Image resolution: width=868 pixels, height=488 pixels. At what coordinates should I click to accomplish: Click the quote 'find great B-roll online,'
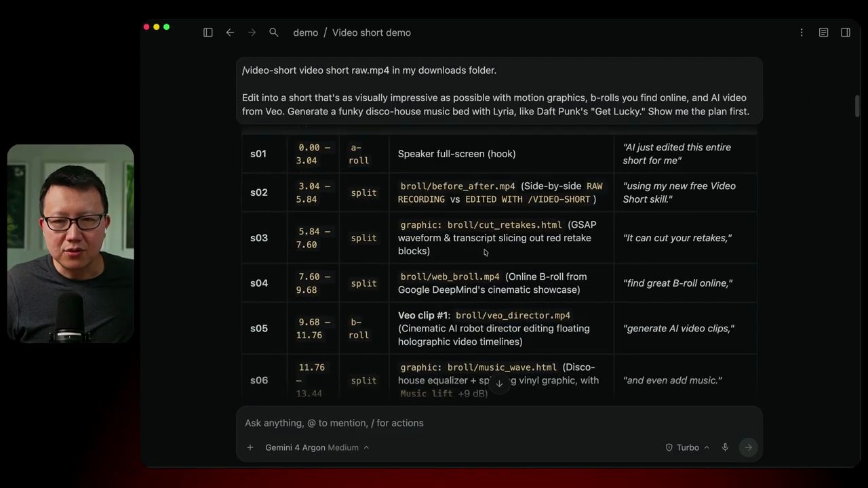point(678,283)
